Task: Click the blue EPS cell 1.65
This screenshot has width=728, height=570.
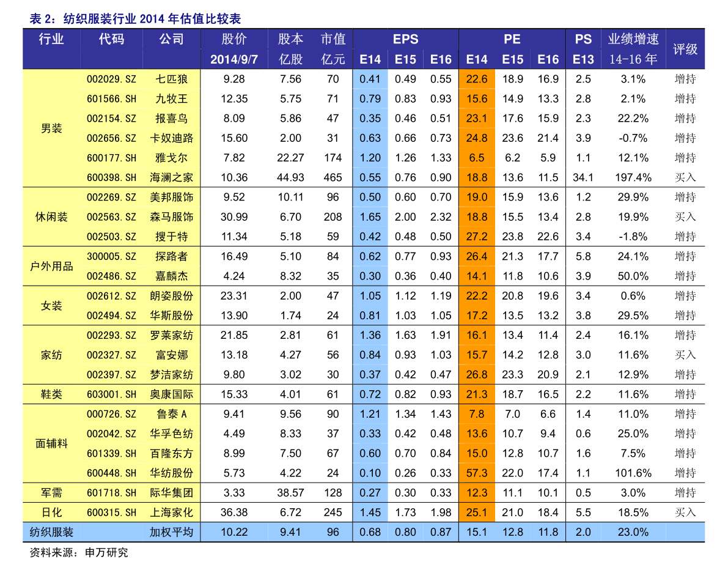Action: [x=370, y=217]
